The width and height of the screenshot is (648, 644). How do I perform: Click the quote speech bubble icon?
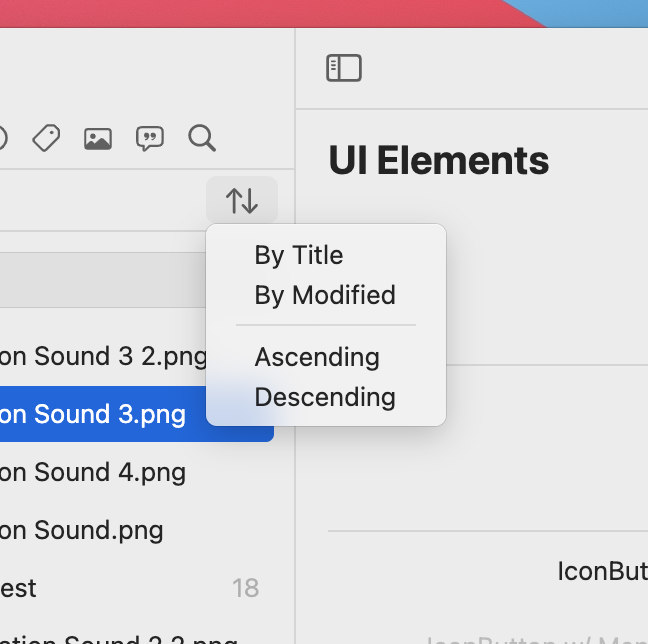(150, 138)
